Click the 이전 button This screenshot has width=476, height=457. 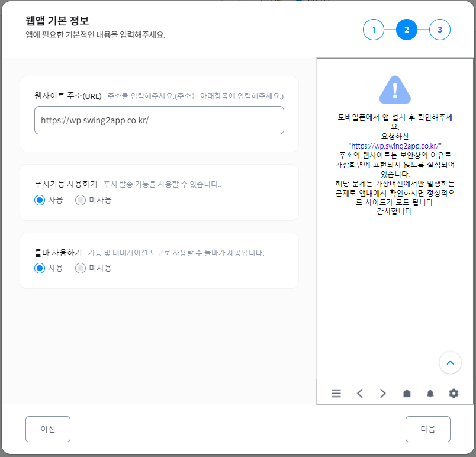[x=48, y=429]
